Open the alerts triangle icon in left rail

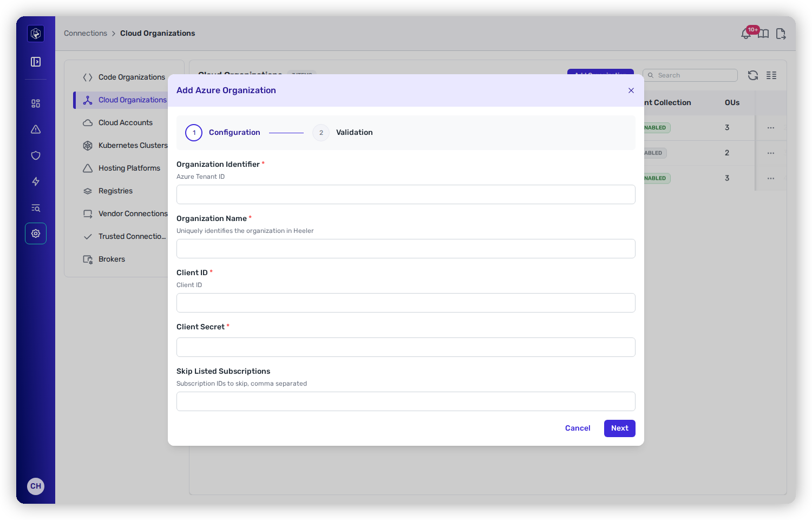click(x=36, y=129)
